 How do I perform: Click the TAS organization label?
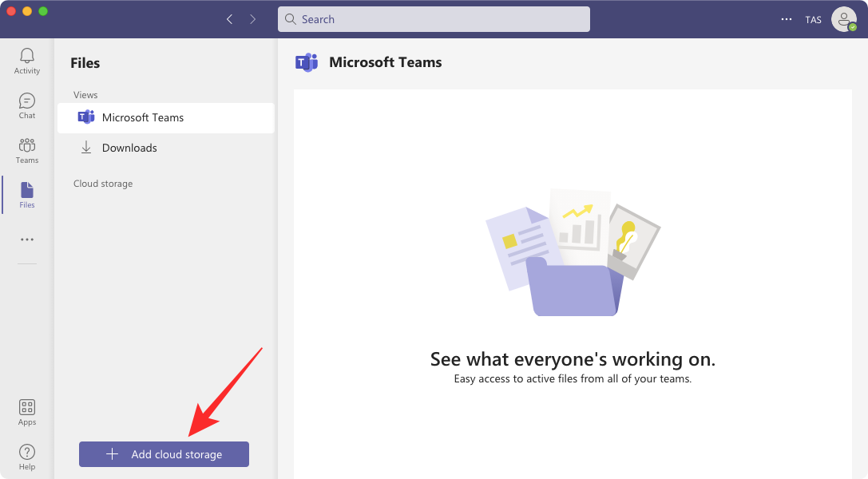click(813, 19)
